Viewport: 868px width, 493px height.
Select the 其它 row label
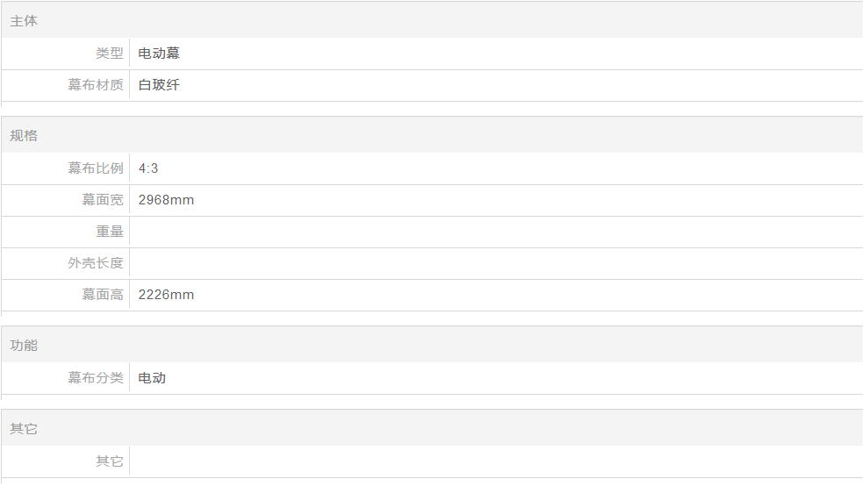point(109,461)
